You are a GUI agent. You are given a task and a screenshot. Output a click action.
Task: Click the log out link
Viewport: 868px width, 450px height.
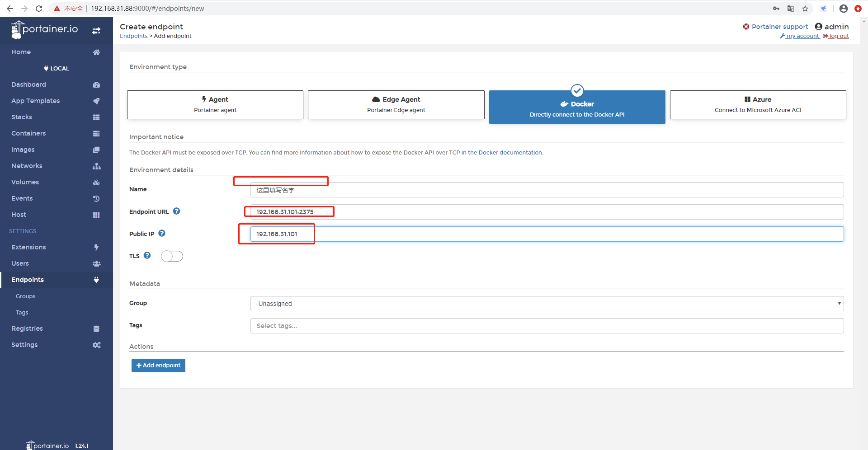[839, 36]
